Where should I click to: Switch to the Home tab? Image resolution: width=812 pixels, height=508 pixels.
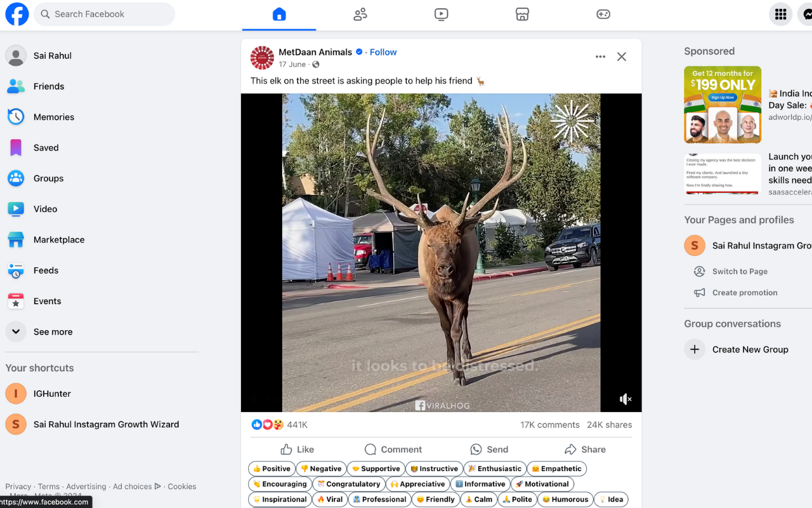pyautogui.click(x=279, y=14)
